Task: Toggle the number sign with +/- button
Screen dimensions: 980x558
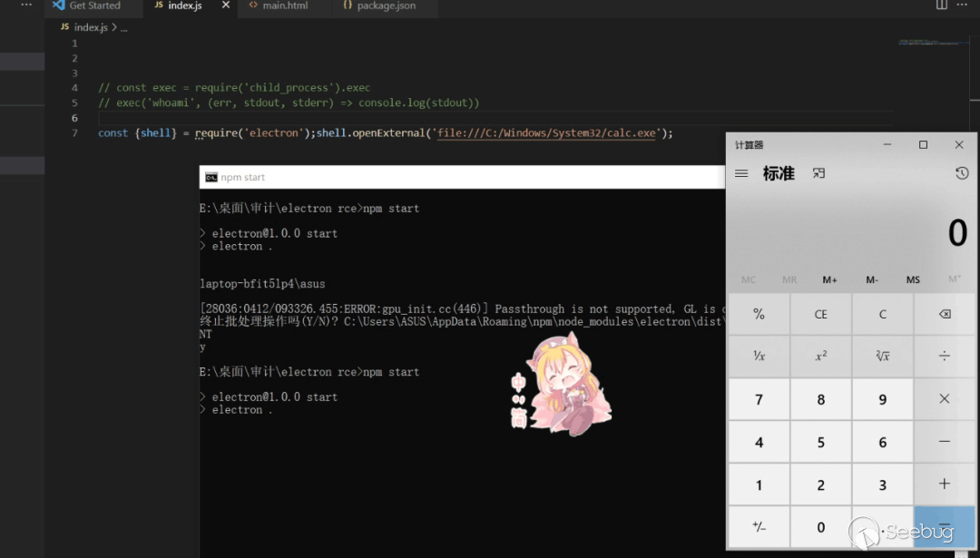Action: point(759,527)
